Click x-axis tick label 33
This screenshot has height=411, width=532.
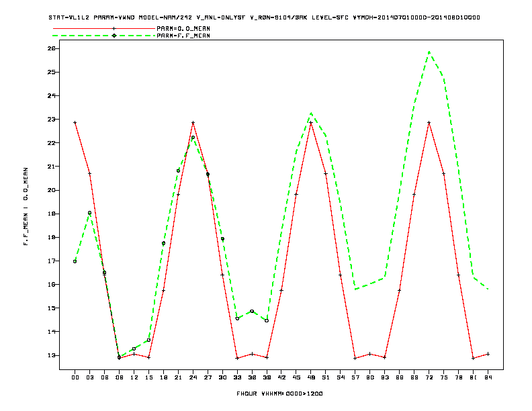tap(237, 377)
